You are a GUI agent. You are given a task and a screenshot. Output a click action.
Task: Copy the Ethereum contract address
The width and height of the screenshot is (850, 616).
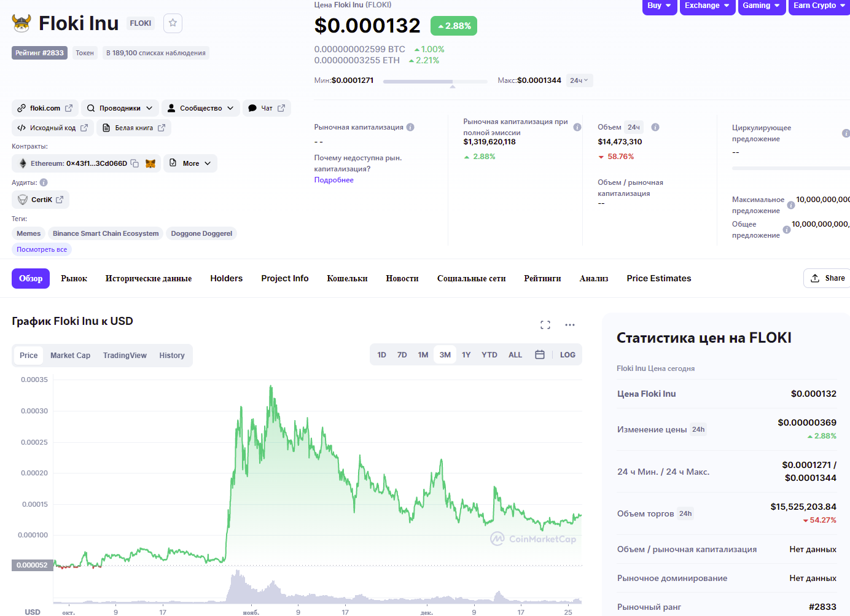[135, 163]
